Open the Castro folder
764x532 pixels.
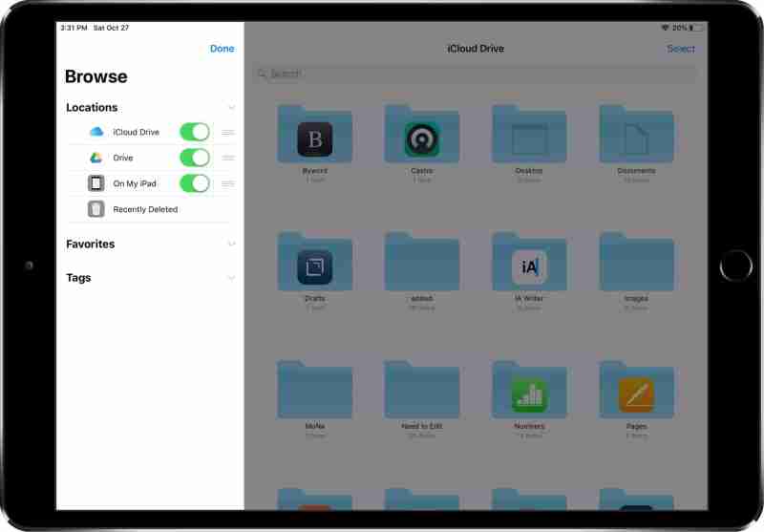422,135
